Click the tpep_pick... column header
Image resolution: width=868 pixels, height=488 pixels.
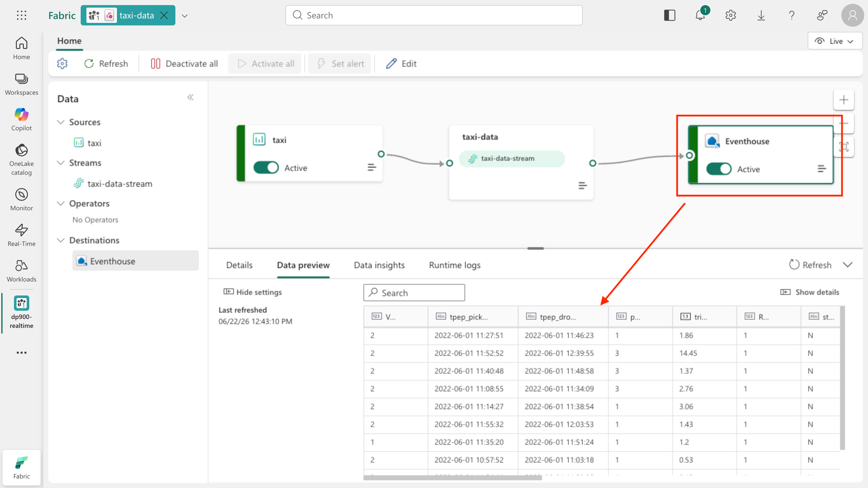473,316
